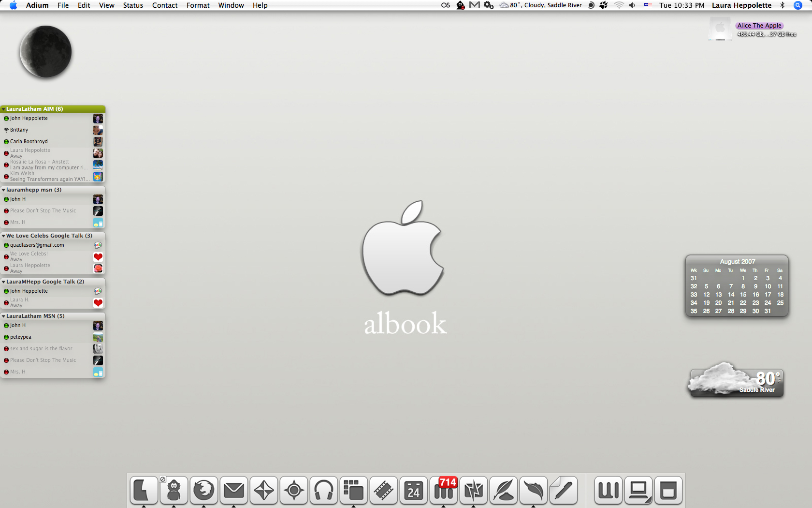Screen dimensions: 812x508
Task: Select We Love Celebs! away contact
Action: coord(53,256)
